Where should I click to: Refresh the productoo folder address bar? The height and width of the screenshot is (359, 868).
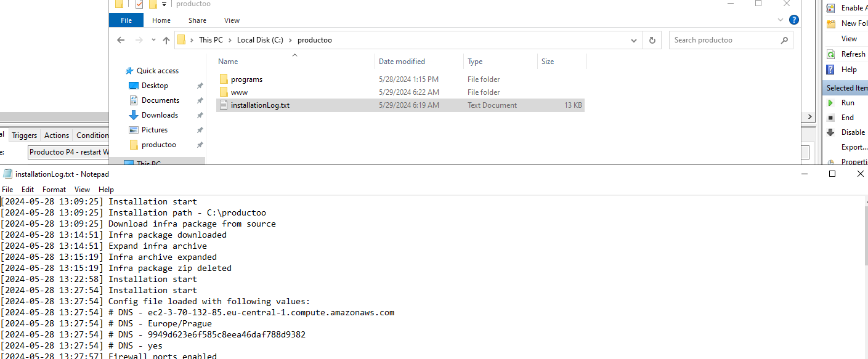[x=652, y=40]
